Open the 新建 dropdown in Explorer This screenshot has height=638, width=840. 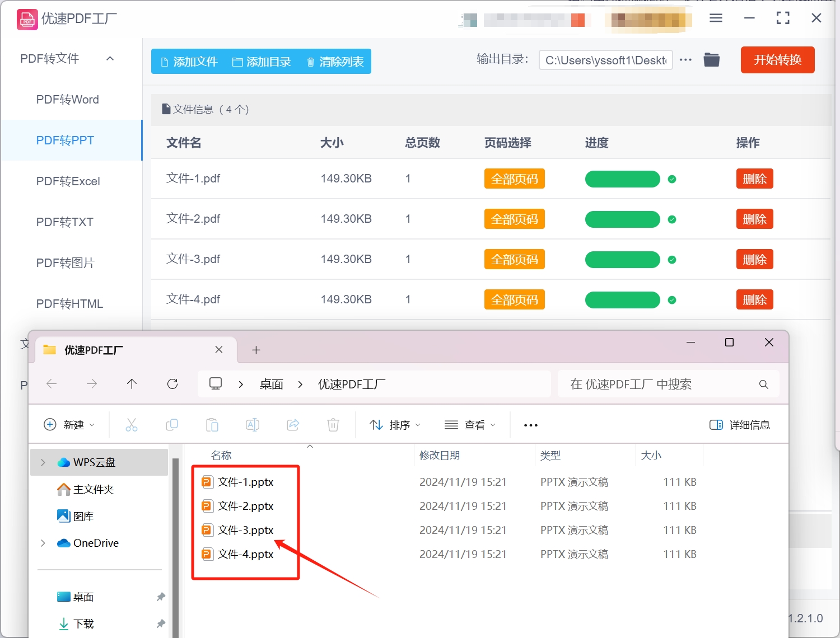(x=69, y=425)
